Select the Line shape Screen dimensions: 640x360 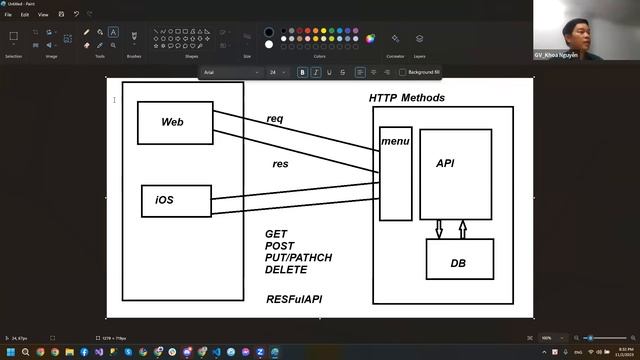coord(156,31)
